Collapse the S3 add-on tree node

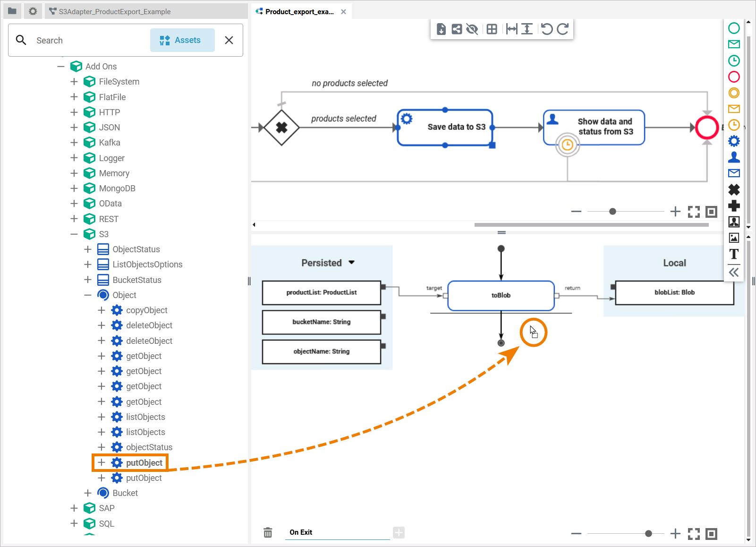(x=74, y=234)
